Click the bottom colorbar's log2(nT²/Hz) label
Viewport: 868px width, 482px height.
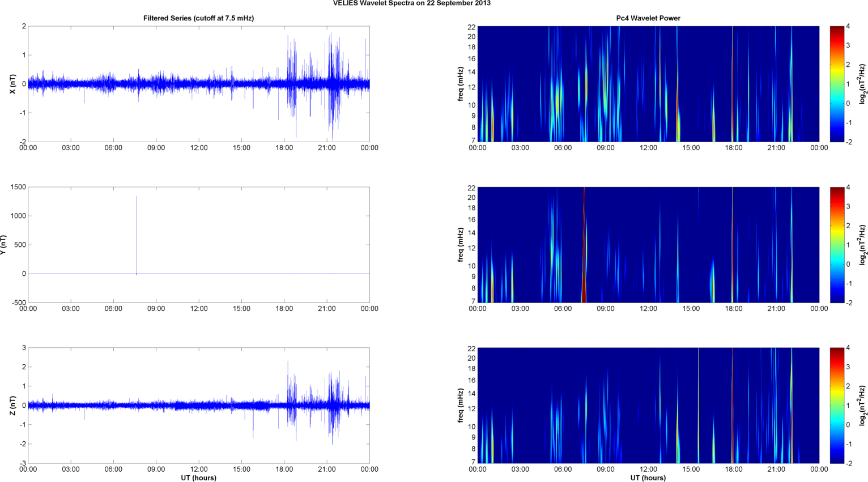click(x=863, y=406)
